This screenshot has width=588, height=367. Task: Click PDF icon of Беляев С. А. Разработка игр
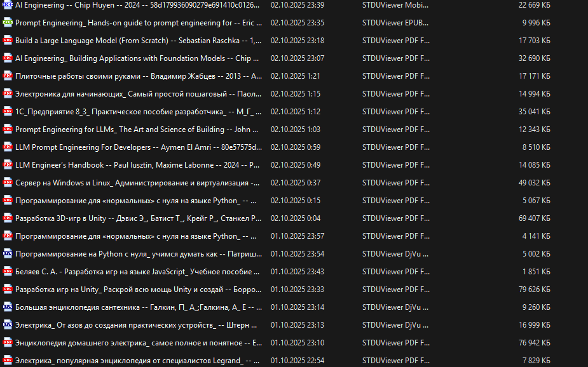[x=8, y=272]
